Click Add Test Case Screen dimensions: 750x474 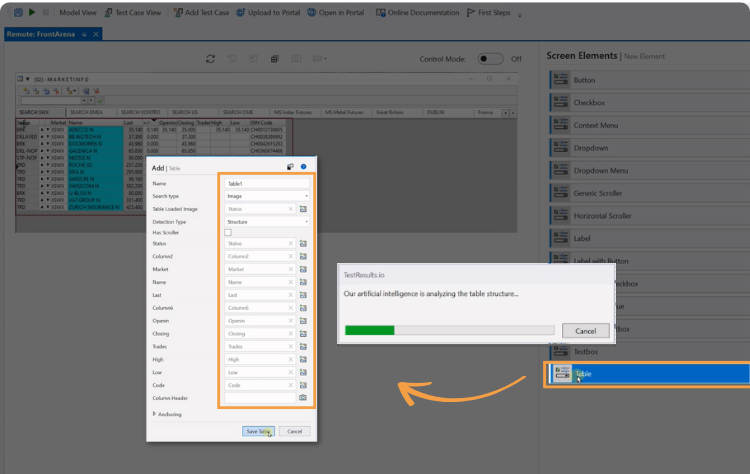pos(201,12)
